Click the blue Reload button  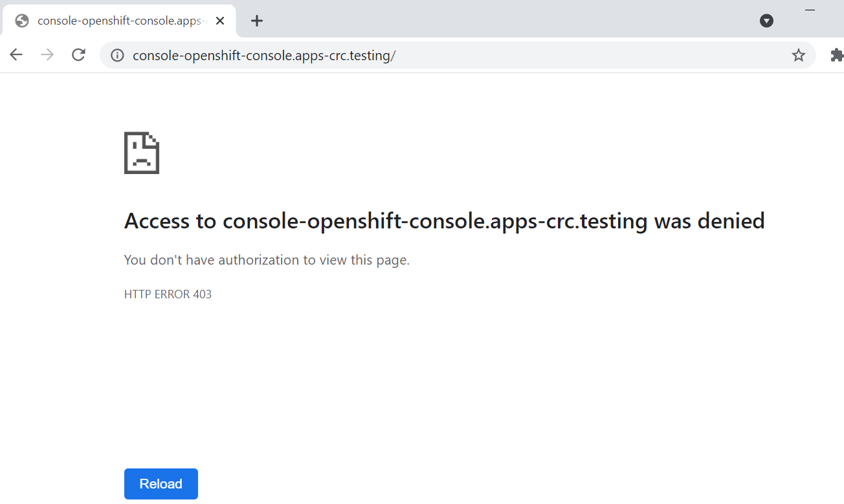[x=161, y=484]
